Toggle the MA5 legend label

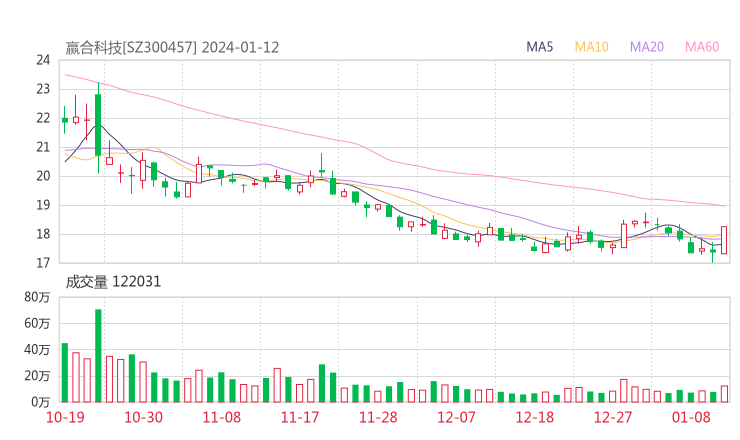click(x=540, y=47)
